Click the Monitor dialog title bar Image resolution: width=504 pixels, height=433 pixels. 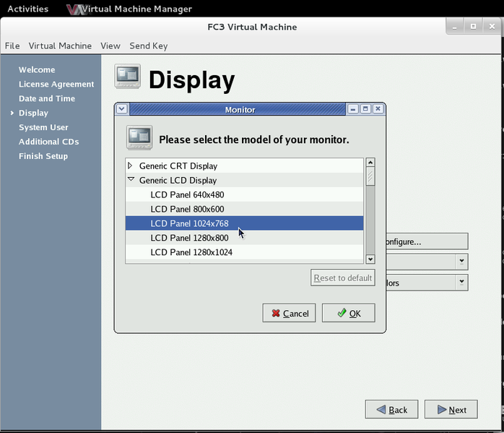(238, 109)
